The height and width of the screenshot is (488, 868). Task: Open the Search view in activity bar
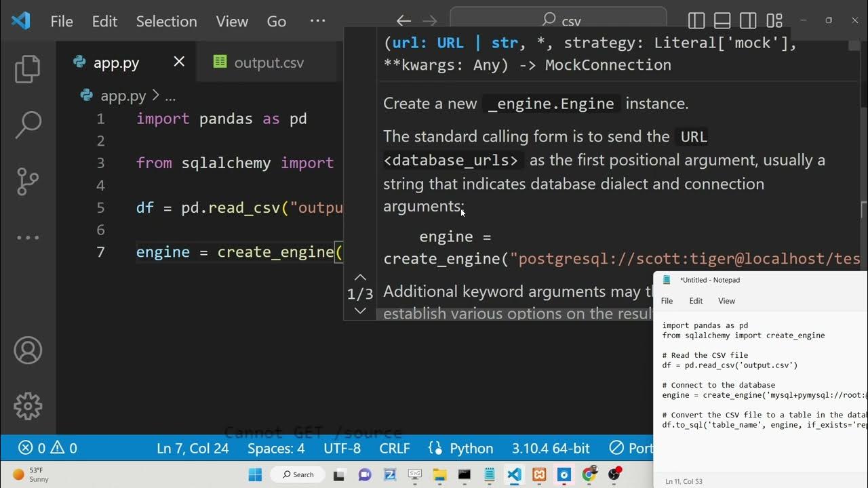(28, 125)
